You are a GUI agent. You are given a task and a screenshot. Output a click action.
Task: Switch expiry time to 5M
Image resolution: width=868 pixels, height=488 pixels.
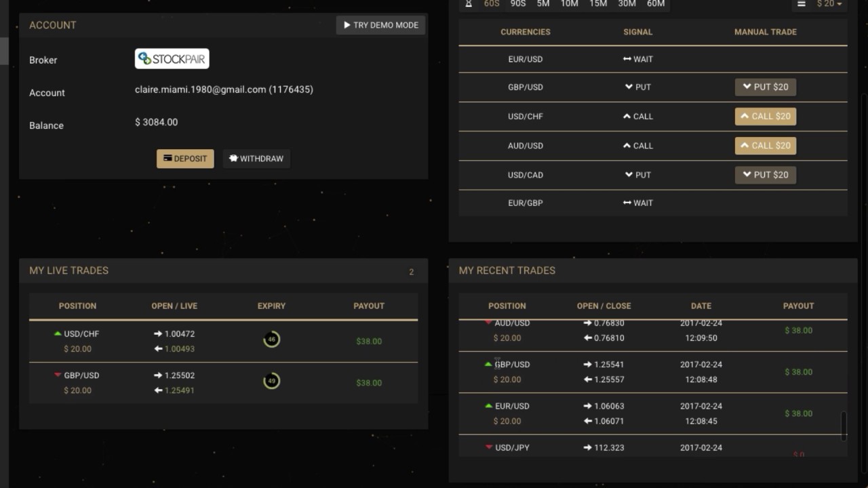pyautogui.click(x=542, y=3)
